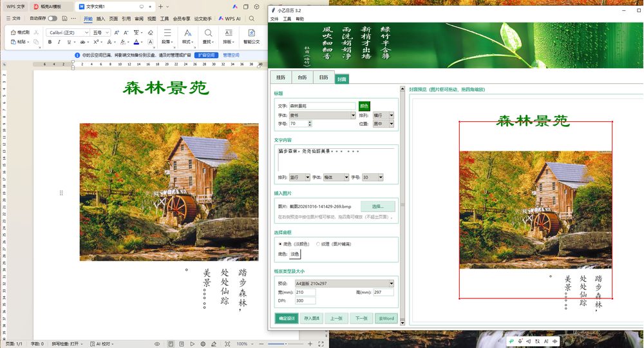
Task: Apply underline formatting in WPS
Action: point(69,42)
